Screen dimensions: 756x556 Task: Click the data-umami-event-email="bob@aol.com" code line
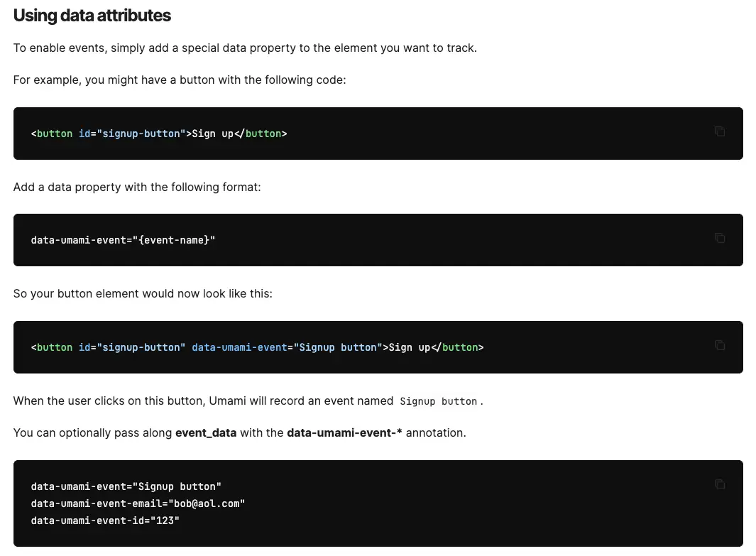coord(138,503)
